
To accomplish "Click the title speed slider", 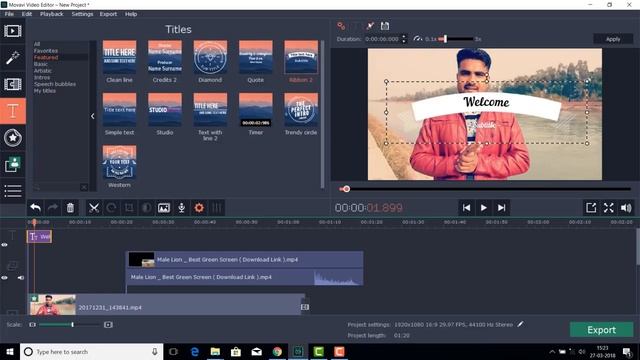I will click(456, 39).
